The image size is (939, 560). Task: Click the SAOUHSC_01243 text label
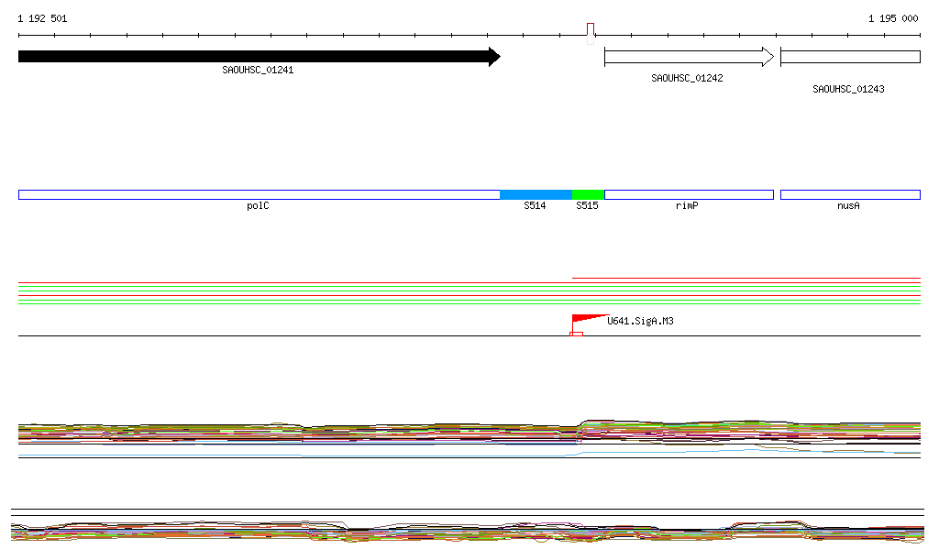tap(848, 90)
